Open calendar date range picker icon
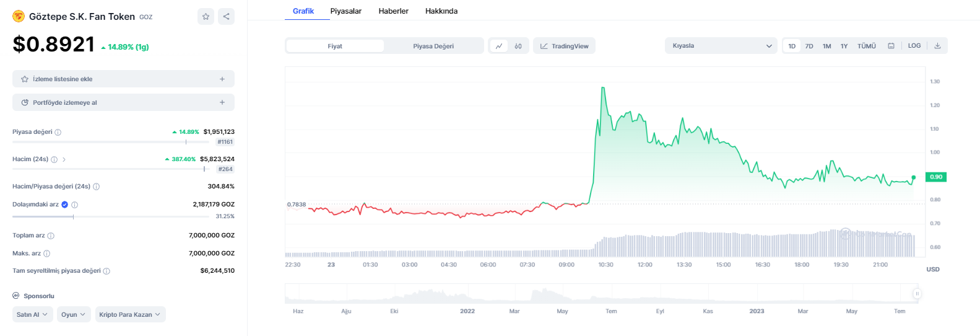 [x=891, y=46]
